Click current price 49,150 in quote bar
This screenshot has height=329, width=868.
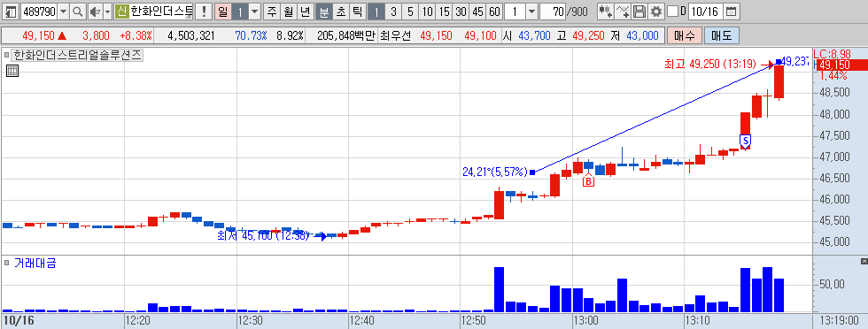[x=38, y=36]
